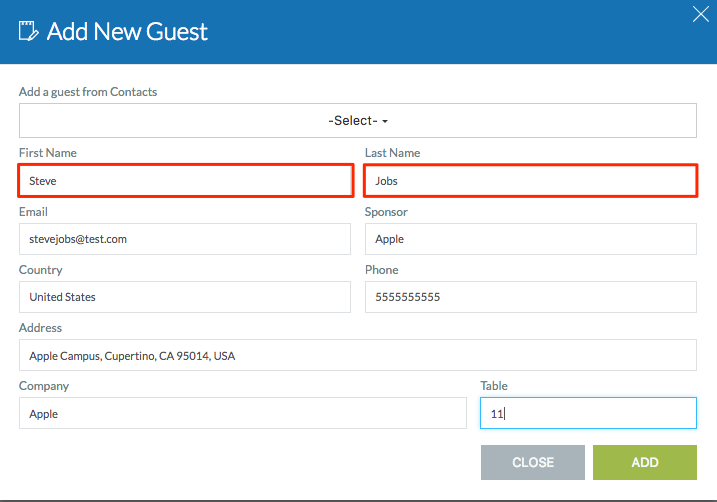Select the Address field with Apple Campus
This screenshot has height=502, width=717.
point(358,355)
